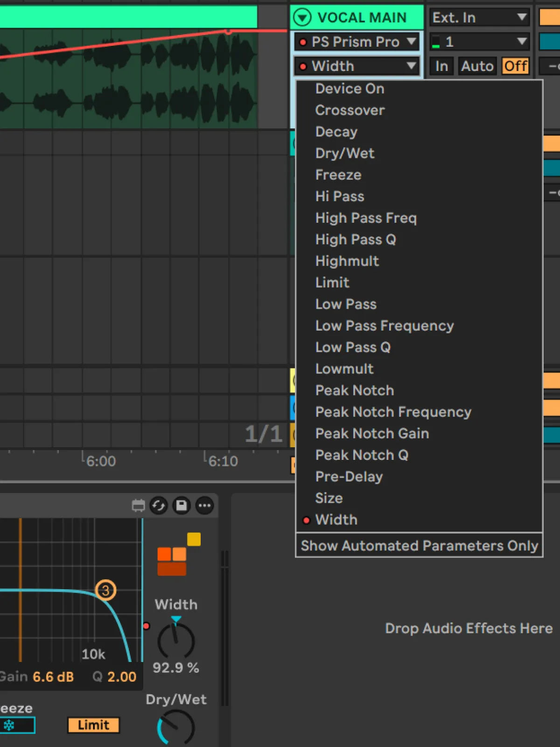Open the input channel 1 dropdown
This screenshot has height=747, width=560.
pos(479,42)
